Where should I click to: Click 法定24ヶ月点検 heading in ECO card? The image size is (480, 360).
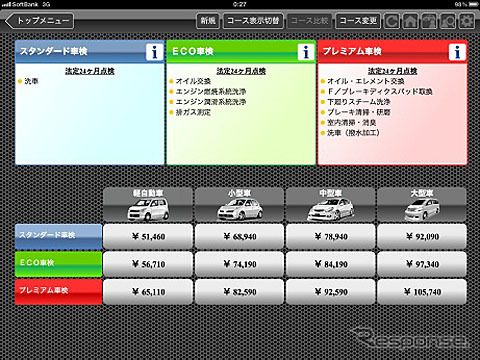[x=241, y=71]
